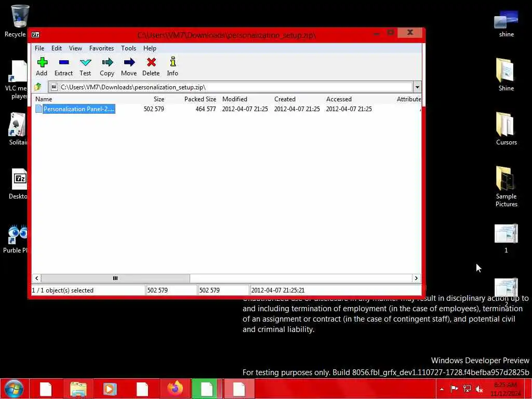Sort by the Modified column header
The width and height of the screenshot is (532, 399).
pos(235,99)
